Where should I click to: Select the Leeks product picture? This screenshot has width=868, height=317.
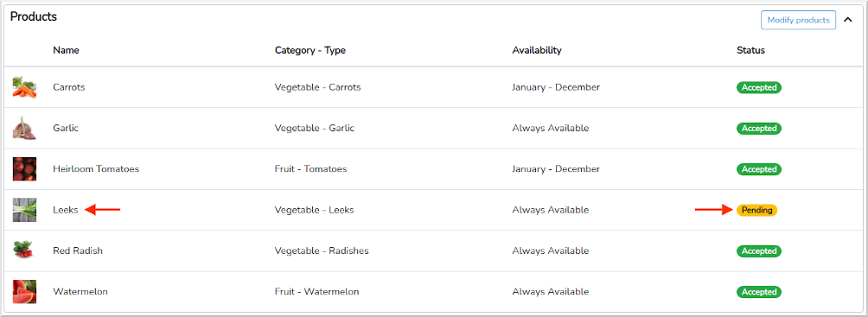tap(24, 210)
